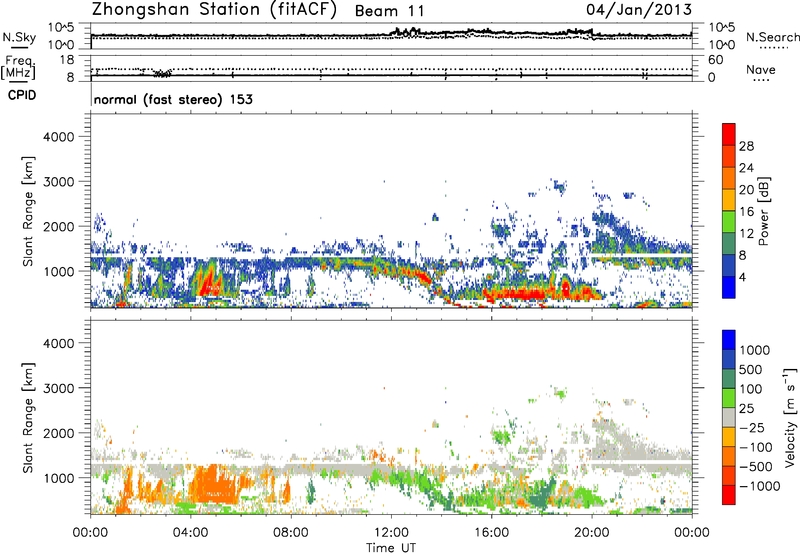Click the blue top of velocity colorbar
The image size is (800, 554).
pyautogui.click(x=729, y=340)
